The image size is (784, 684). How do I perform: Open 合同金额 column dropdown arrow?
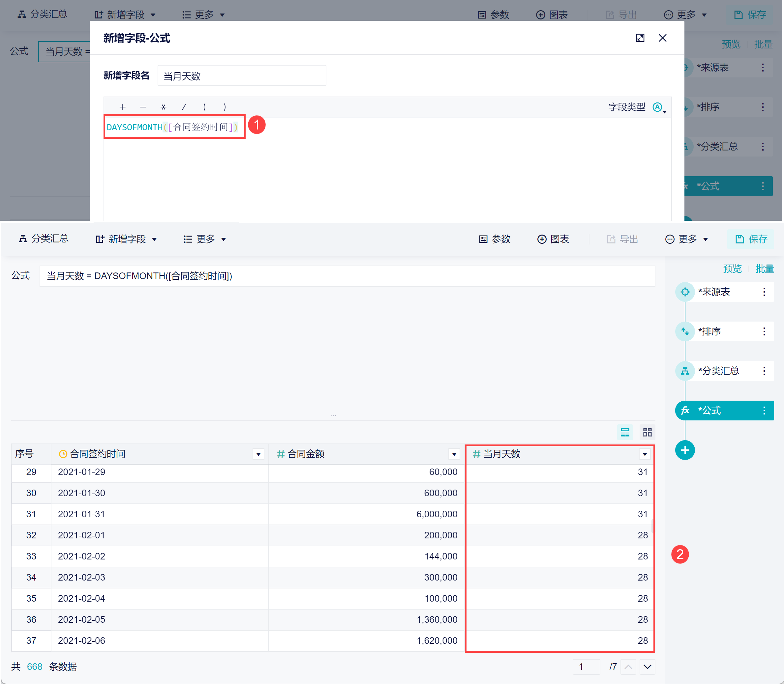coord(454,454)
